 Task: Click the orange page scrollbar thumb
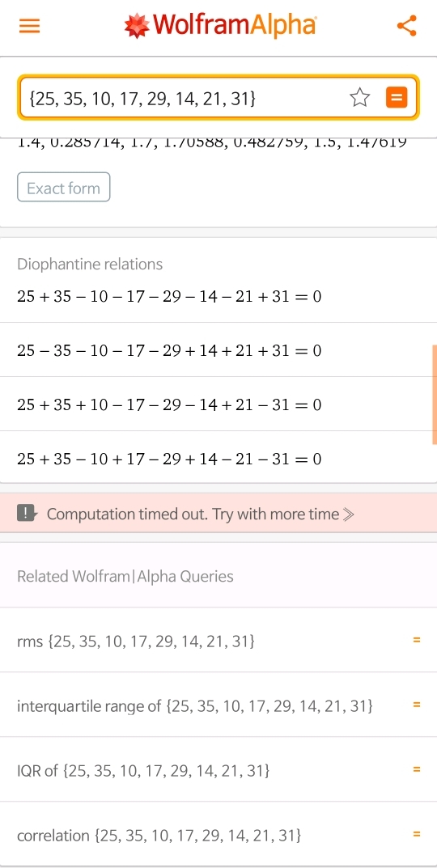(x=435, y=394)
